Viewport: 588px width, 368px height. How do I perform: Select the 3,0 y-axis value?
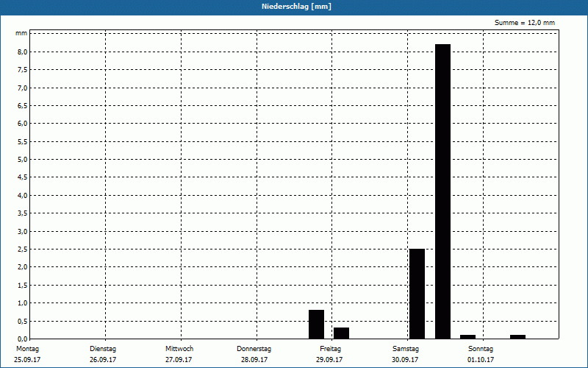click(23, 231)
